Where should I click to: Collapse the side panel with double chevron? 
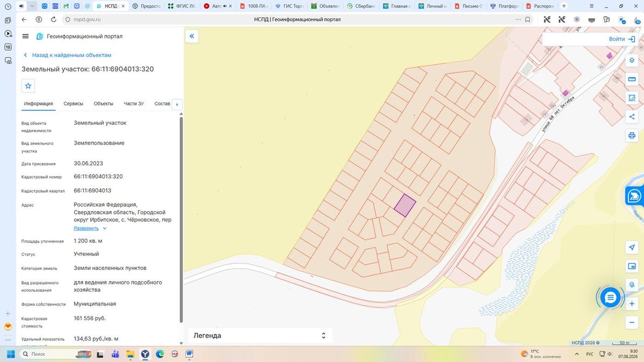tap(192, 36)
